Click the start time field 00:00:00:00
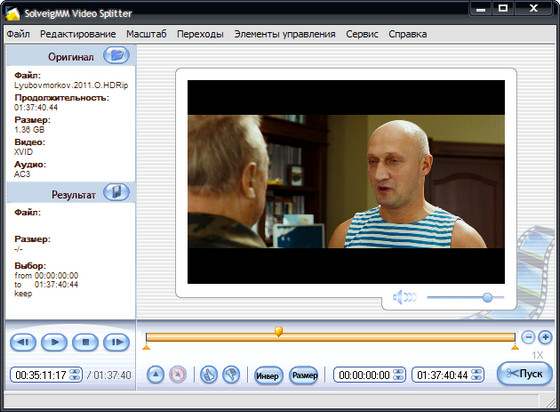560x412 pixels. point(364,375)
